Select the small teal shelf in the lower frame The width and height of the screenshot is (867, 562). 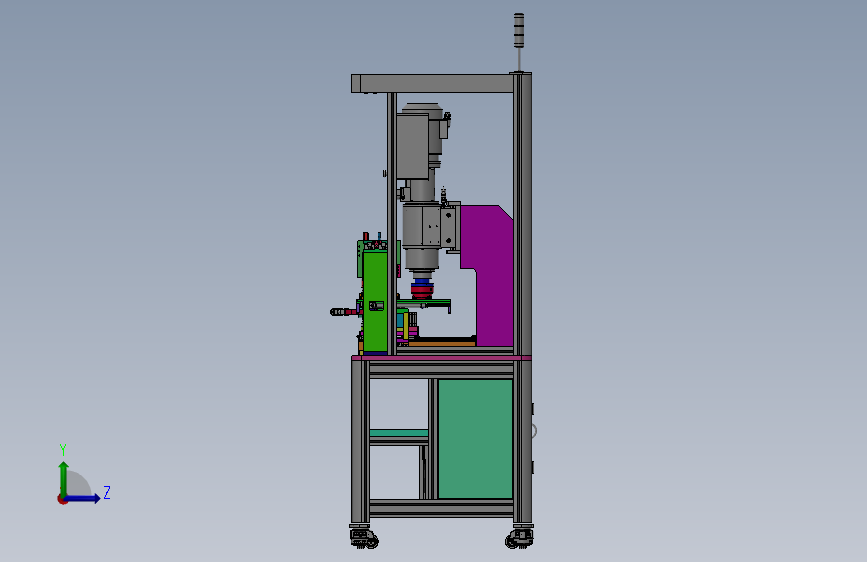click(x=399, y=433)
